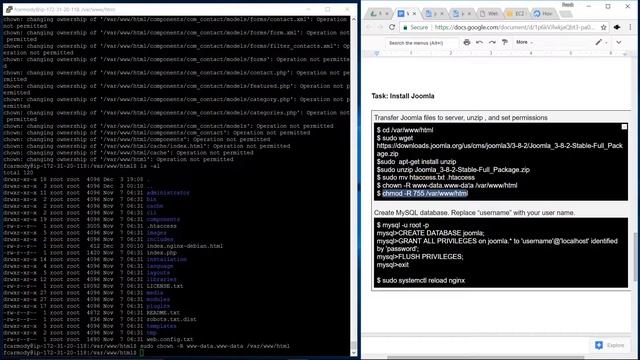Close the active Google Docs tab

click(414, 13)
